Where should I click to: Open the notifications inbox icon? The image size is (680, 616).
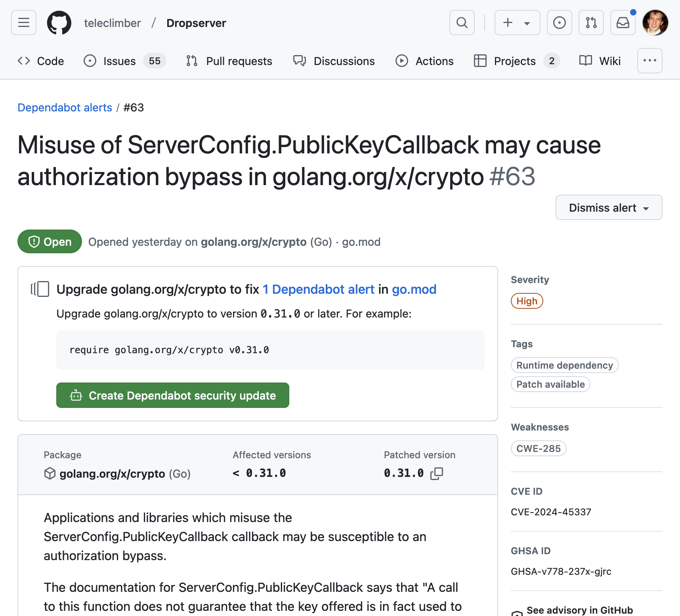pos(623,23)
